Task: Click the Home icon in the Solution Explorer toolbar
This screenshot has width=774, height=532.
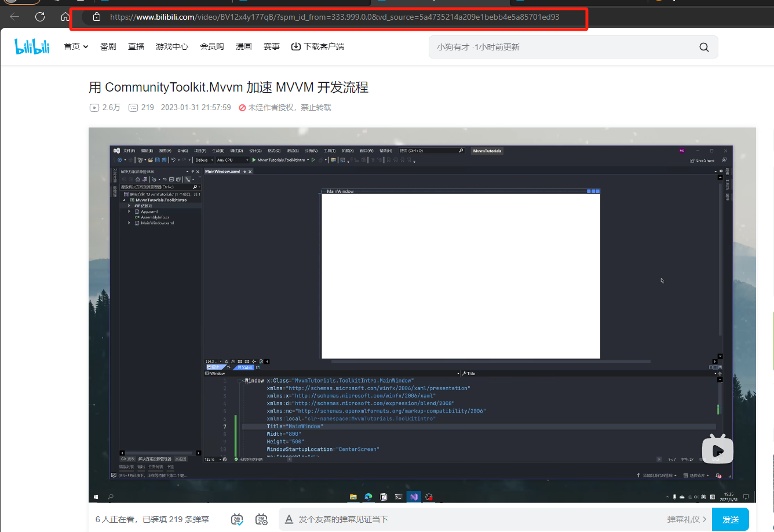Action: tap(138, 180)
